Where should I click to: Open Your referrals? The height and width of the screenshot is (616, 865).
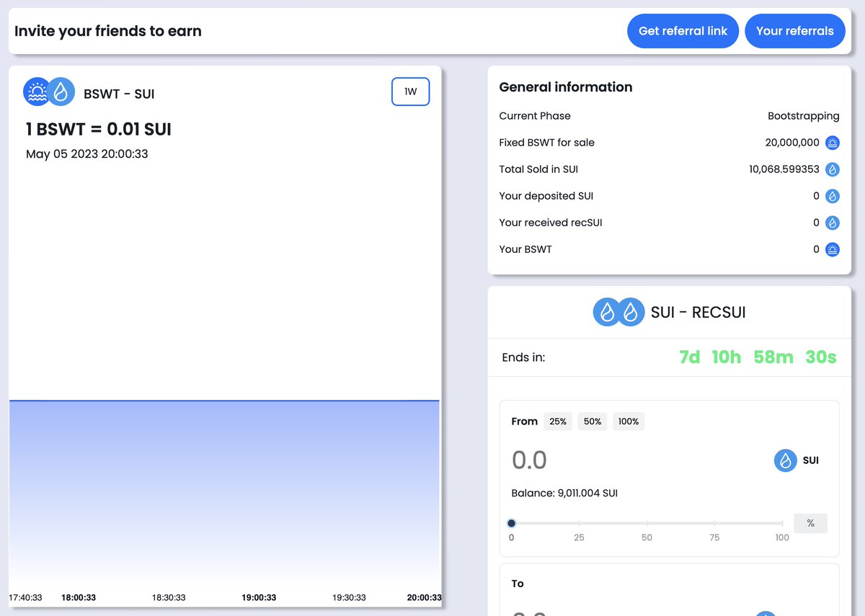(795, 31)
